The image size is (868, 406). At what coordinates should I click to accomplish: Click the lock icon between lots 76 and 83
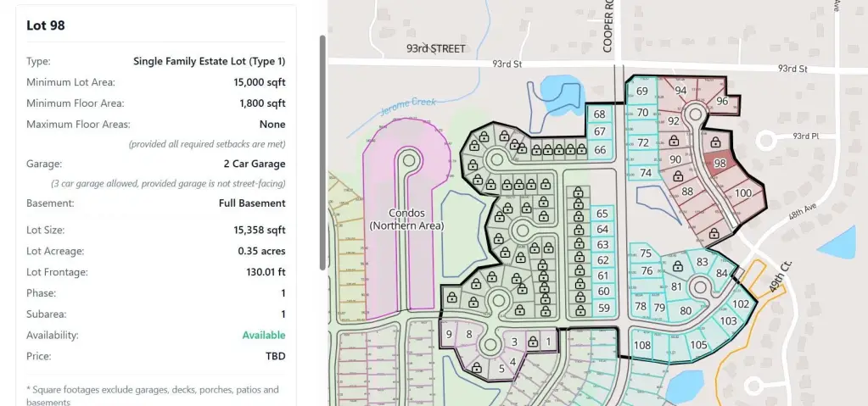[x=675, y=265]
